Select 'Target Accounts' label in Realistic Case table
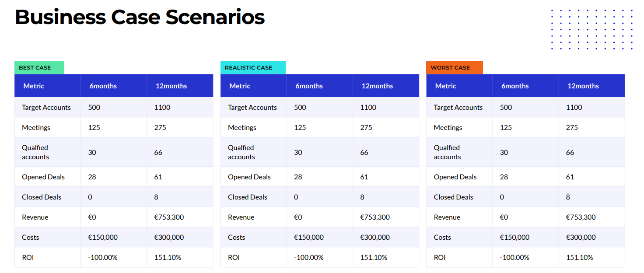Viewport: 644px width, 273px height. [x=252, y=107]
